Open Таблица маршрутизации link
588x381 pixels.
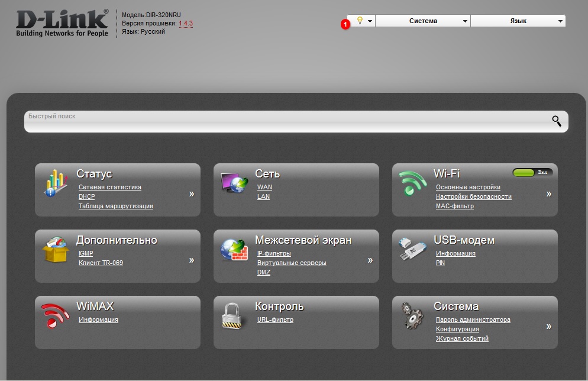[116, 206]
